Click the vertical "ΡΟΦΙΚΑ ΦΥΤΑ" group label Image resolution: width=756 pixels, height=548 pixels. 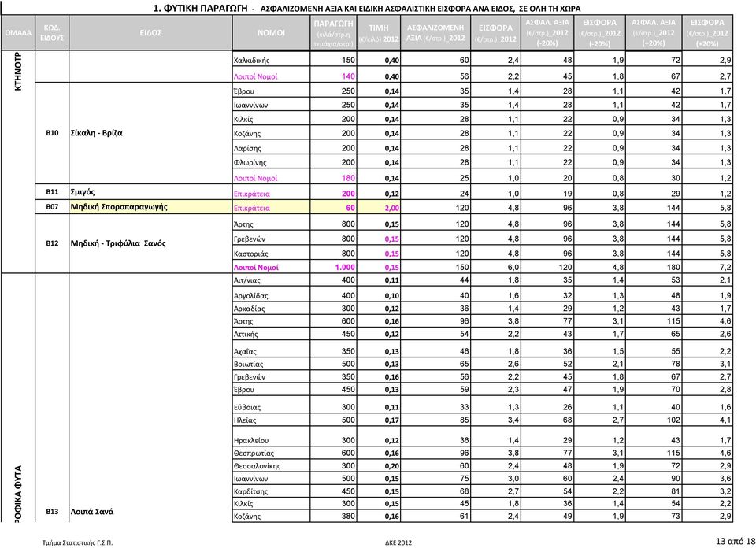pyautogui.click(x=18, y=493)
